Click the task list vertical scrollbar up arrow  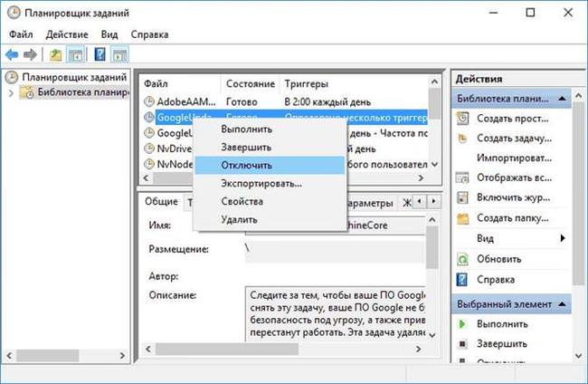434,82
